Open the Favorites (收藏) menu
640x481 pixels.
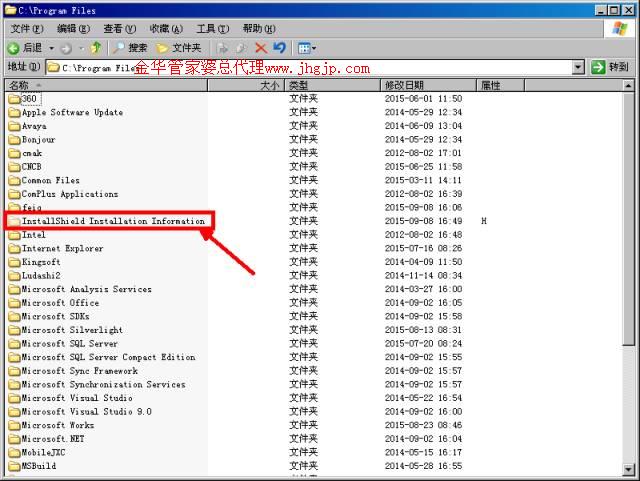[166, 29]
